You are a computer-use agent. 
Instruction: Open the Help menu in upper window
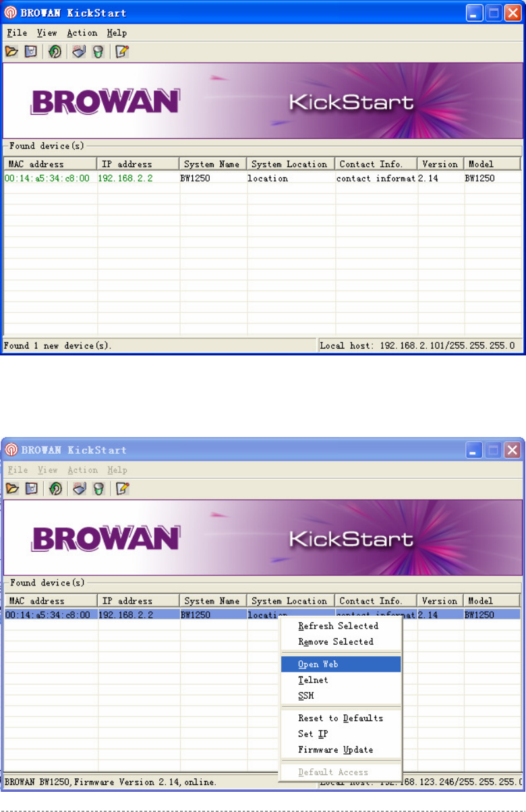[x=116, y=32]
